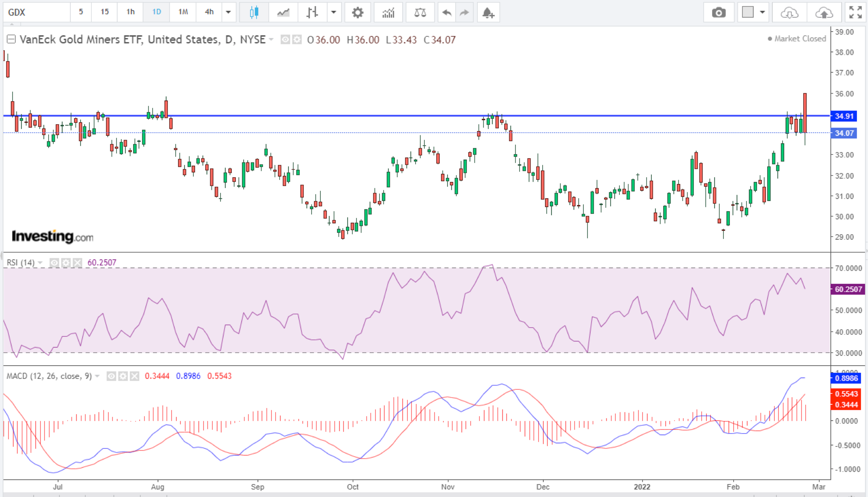Load chart from cloud
The width and height of the screenshot is (868, 497).
pyautogui.click(x=789, y=13)
